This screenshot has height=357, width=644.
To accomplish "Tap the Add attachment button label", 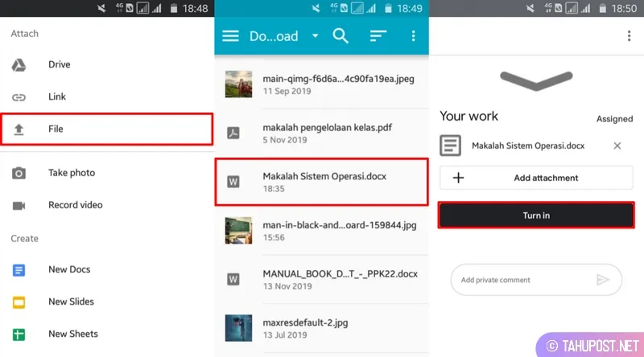I will click(x=546, y=178).
